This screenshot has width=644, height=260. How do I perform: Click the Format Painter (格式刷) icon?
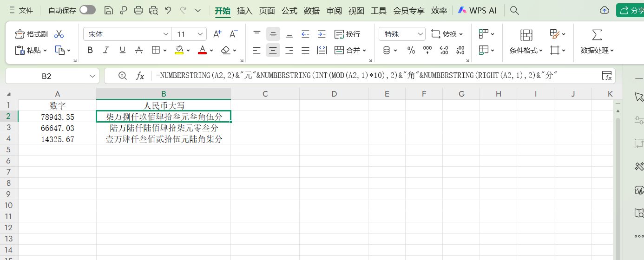point(31,34)
